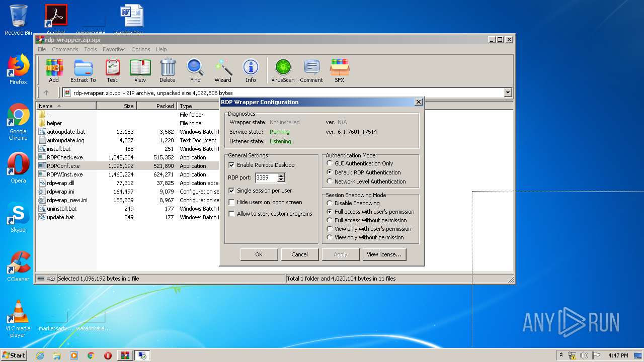644x362 pixels.
Task: Open Firefox desktop shortcut
Action: tap(18, 69)
